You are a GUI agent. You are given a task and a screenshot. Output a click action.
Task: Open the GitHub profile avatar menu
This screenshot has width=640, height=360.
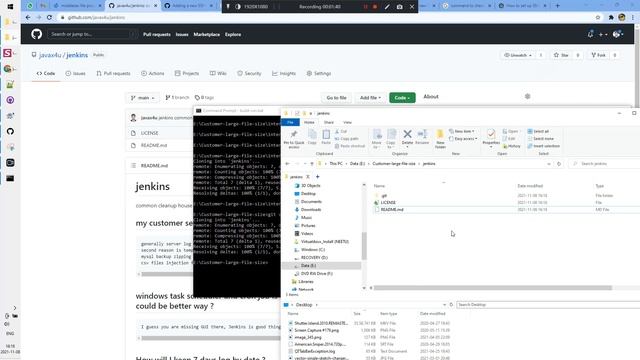618,34
